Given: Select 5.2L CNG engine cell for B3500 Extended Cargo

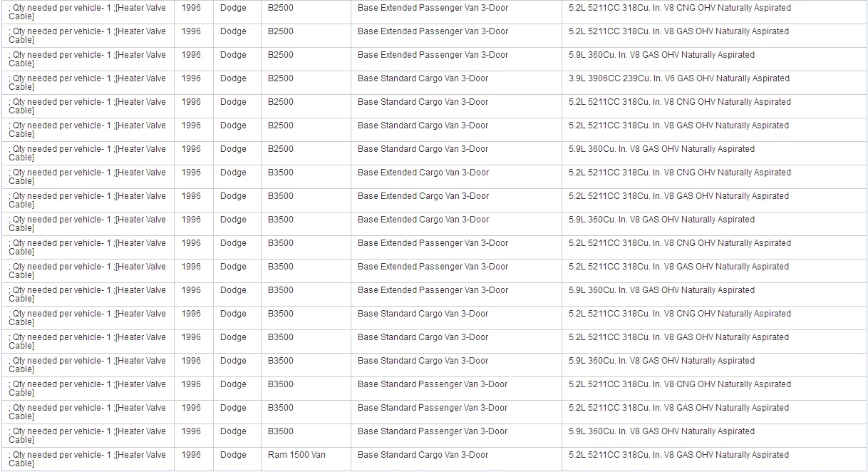Looking at the screenshot, I should click(x=714, y=177).
